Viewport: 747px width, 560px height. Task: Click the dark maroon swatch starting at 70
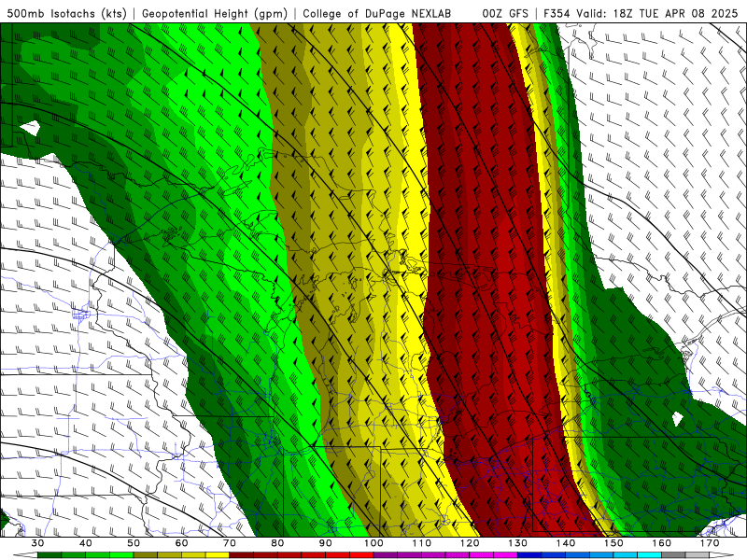(242, 555)
